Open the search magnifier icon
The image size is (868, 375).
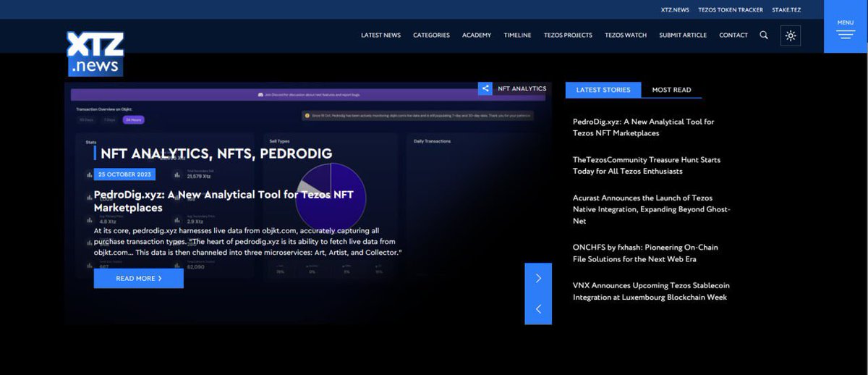point(764,35)
